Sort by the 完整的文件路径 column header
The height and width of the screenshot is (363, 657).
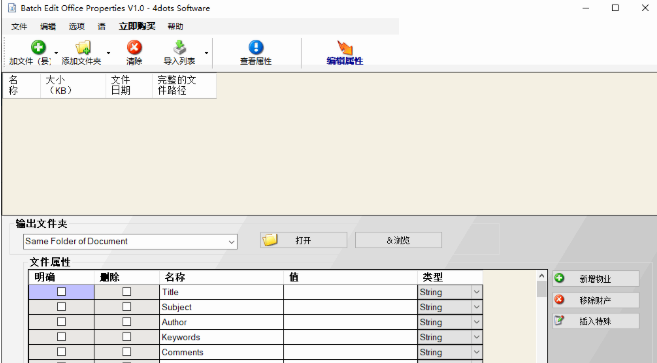pos(184,85)
